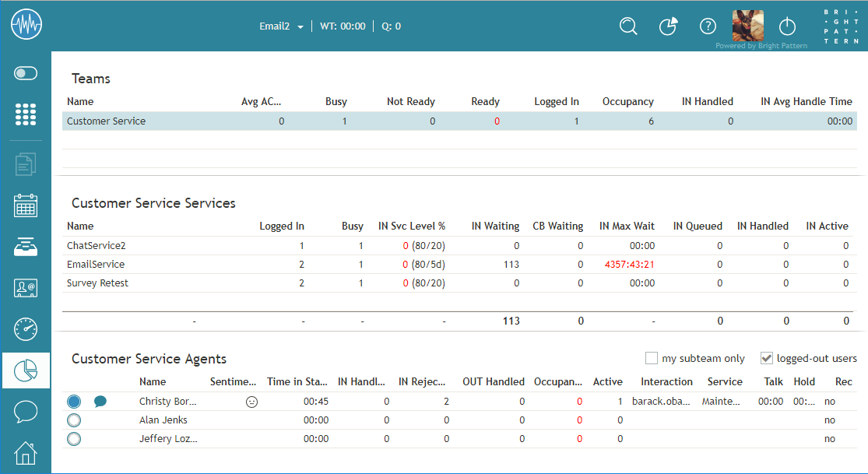Viewport: 868px width, 474px height.
Task: Click the WT: 00:00 wait time indicator
Action: coord(343,26)
